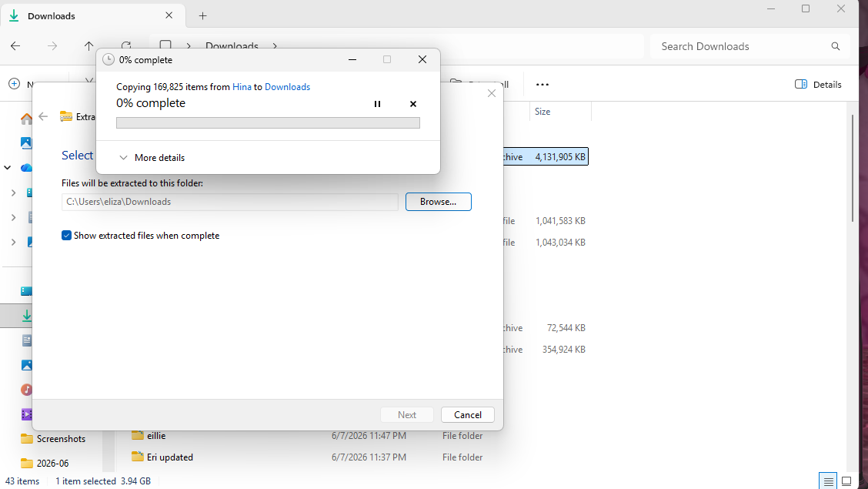Close the extract wizard dialog
The height and width of the screenshot is (489, 868).
[x=492, y=93]
